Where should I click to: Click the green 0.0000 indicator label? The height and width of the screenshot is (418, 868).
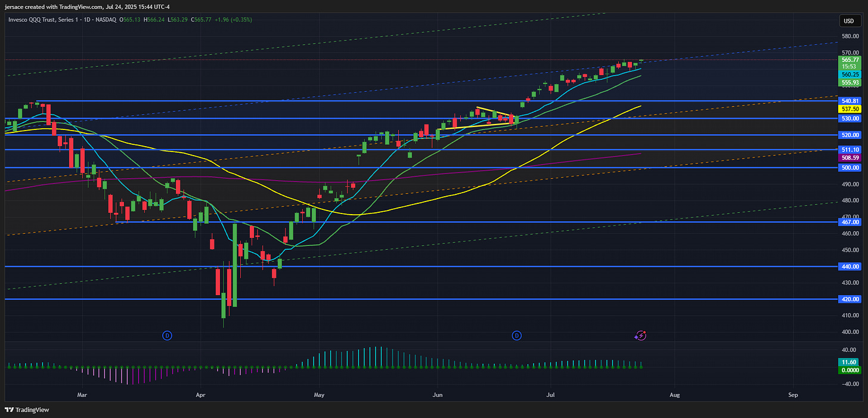point(850,370)
